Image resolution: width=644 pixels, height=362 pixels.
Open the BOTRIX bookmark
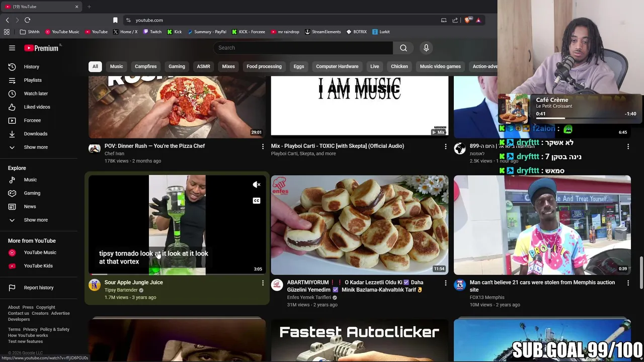[x=357, y=32]
